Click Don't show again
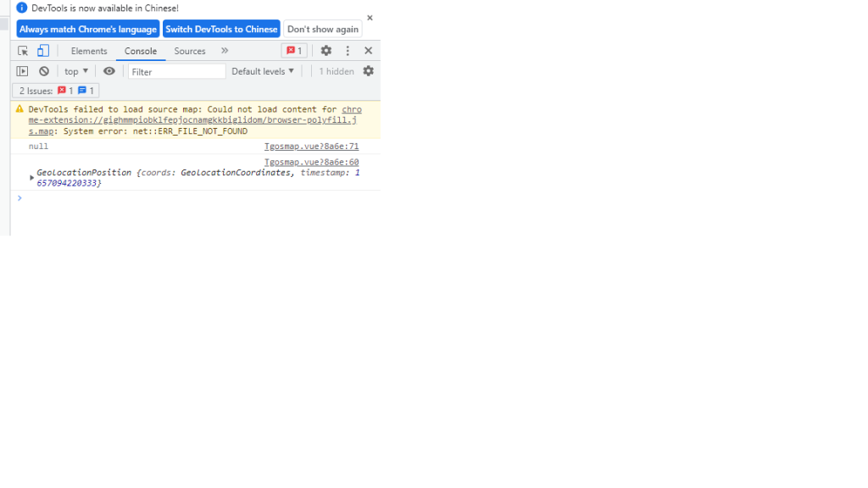The width and height of the screenshot is (868, 488). tap(323, 30)
